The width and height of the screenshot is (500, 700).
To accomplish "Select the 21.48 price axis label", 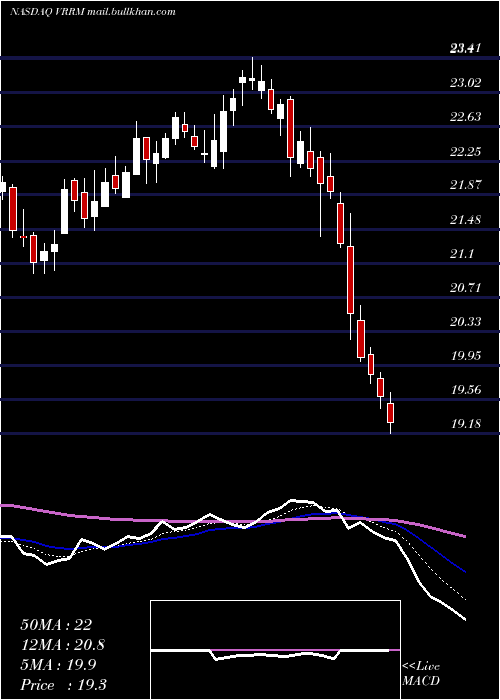I will [x=465, y=220].
